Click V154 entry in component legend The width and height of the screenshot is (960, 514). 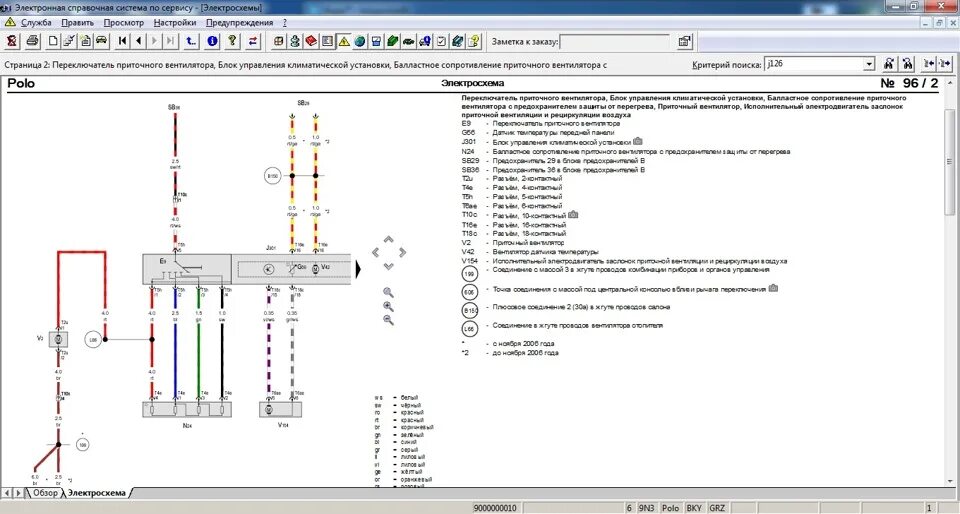click(624, 261)
